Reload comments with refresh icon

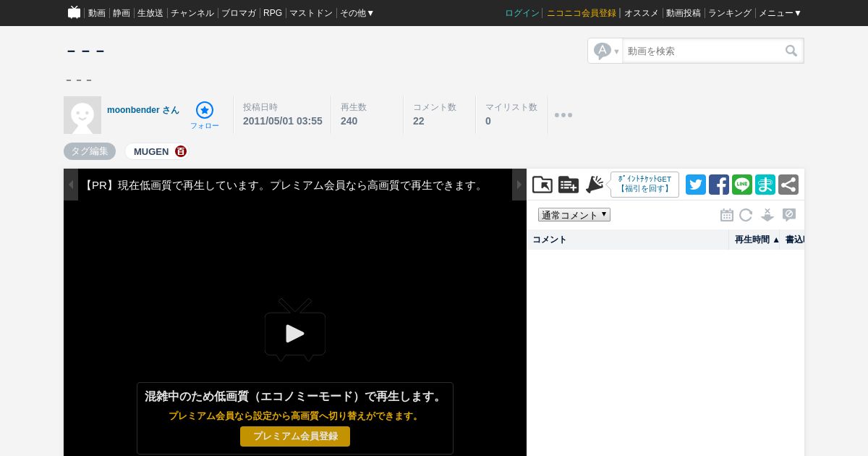point(746,215)
